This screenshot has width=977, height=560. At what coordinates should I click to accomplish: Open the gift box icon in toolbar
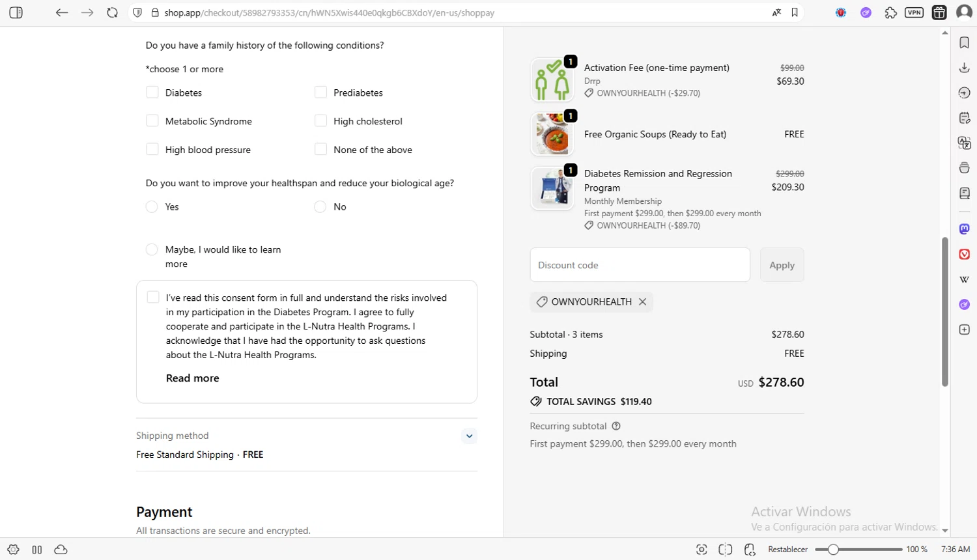pyautogui.click(x=939, y=12)
